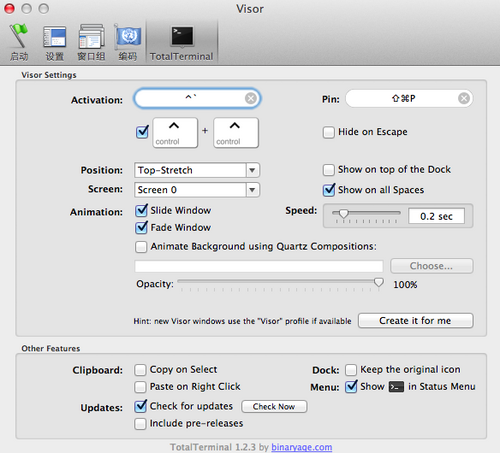Click the Opacity 100% value text
The image size is (500, 453).
coord(405,285)
